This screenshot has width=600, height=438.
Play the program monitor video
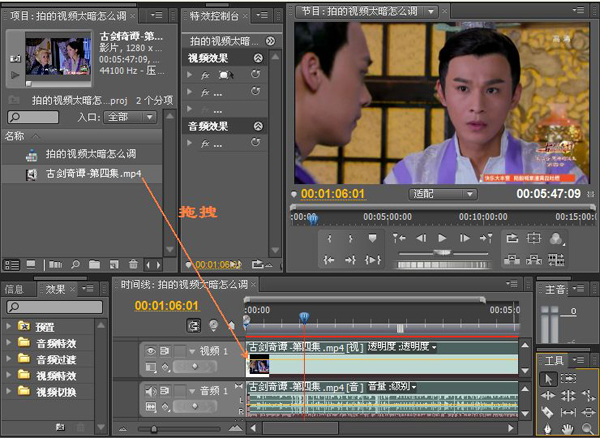[x=442, y=238]
